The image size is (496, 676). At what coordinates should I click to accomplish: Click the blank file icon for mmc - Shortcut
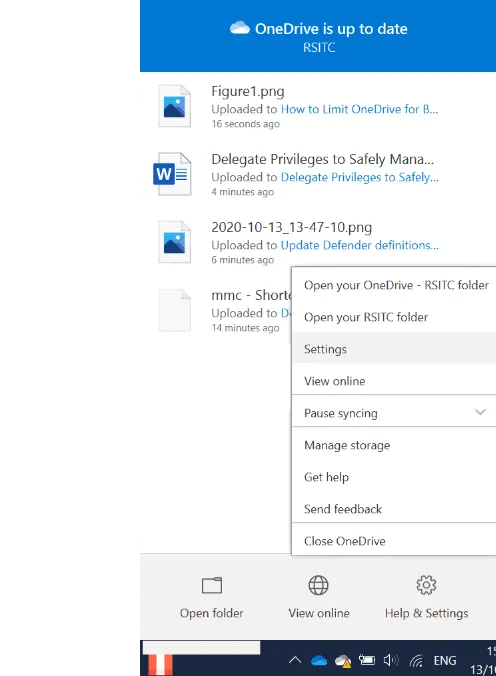point(174,310)
